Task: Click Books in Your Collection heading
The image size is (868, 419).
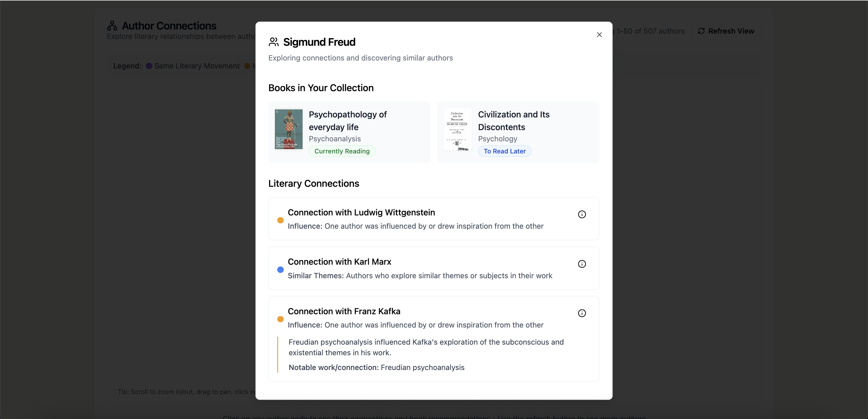Action: pyautogui.click(x=321, y=88)
